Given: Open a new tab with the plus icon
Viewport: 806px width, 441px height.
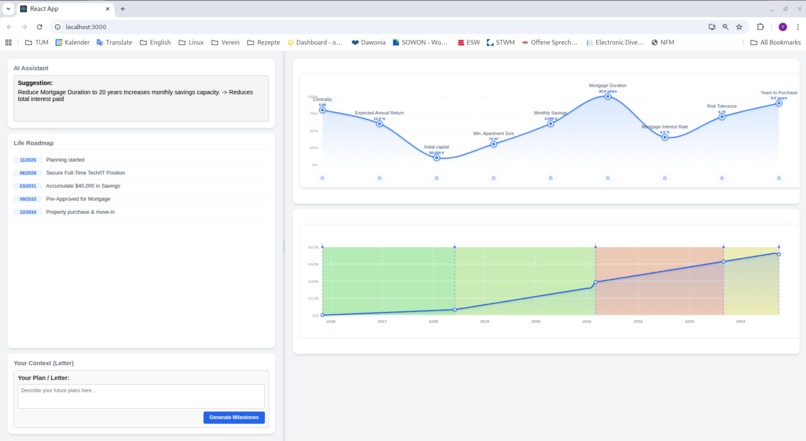Looking at the screenshot, I should pyautogui.click(x=122, y=9).
